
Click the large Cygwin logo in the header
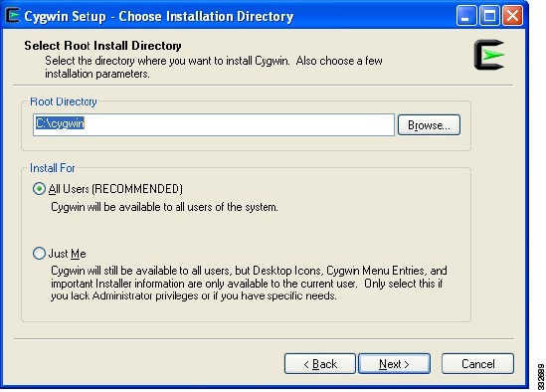point(489,55)
